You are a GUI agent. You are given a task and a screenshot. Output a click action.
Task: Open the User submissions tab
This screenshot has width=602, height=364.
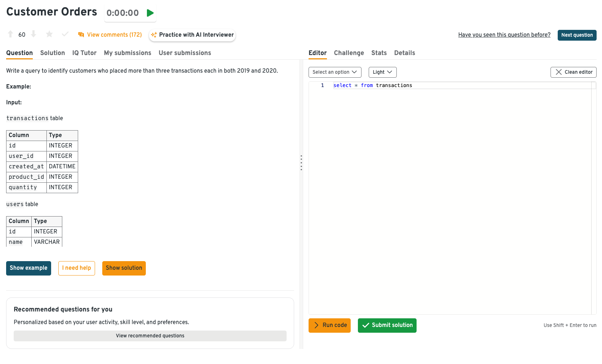(185, 53)
